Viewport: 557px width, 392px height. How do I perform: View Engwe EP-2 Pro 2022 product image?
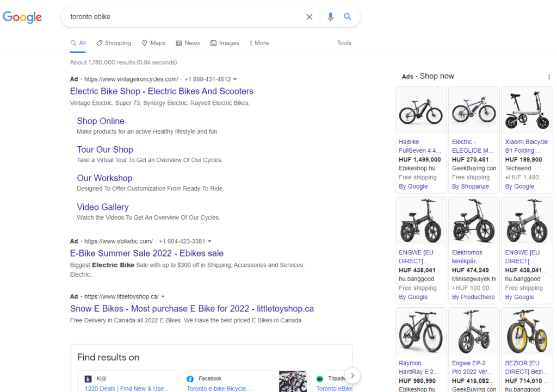(x=474, y=332)
